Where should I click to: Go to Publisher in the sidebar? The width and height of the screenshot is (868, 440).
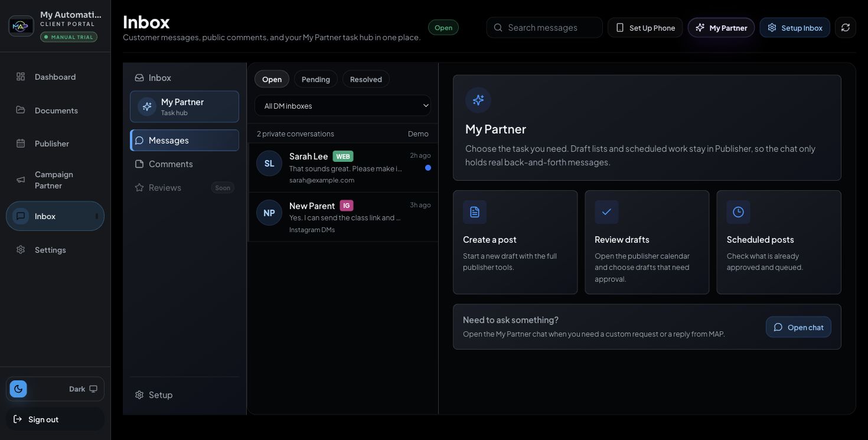pyautogui.click(x=55, y=144)
